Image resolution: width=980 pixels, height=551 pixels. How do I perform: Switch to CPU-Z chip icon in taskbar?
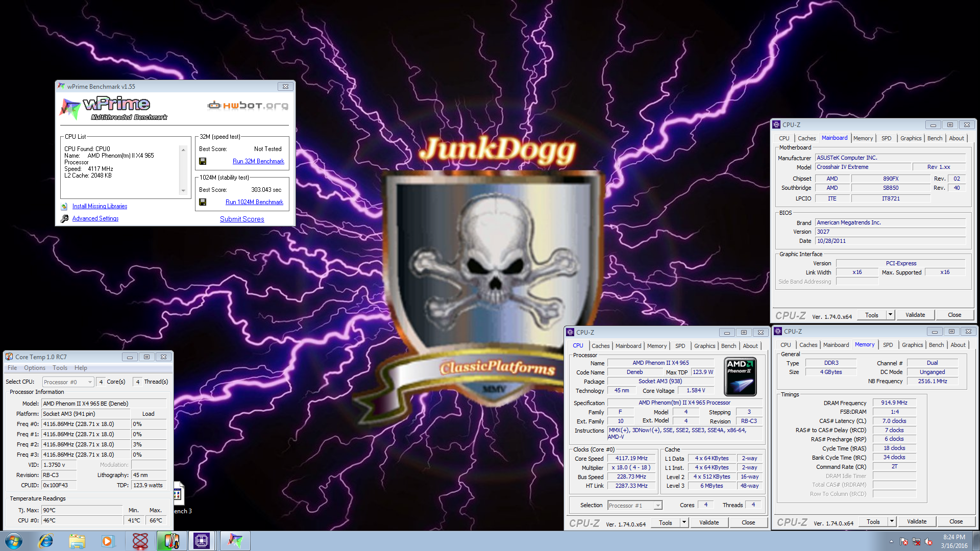202,541
